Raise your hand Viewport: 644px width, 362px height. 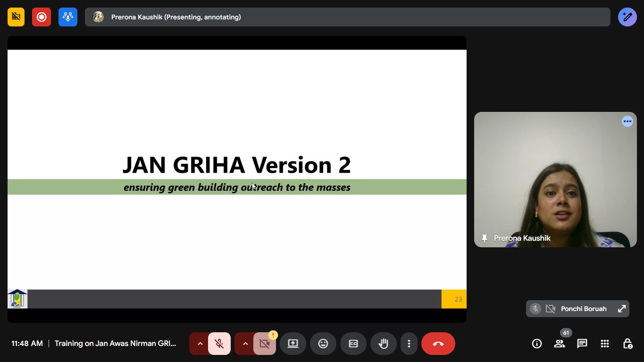pos(384,344)
